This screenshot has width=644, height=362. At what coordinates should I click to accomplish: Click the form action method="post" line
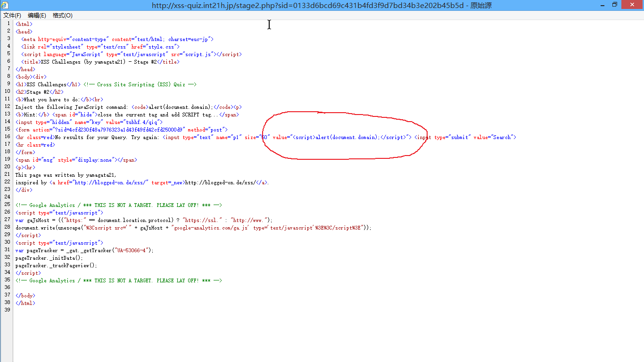tap(122, 130)
